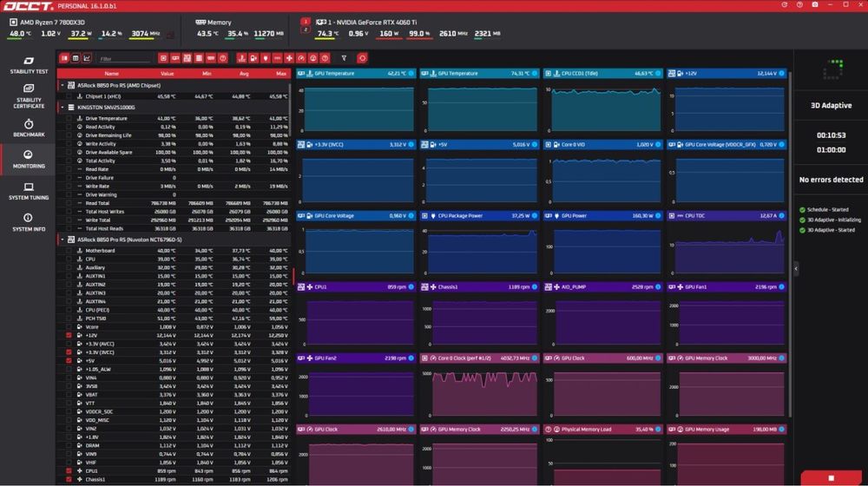Click the 'Schedule - Started' log entry
This screenshot has height=486, width=868.
tap(827, 210)
